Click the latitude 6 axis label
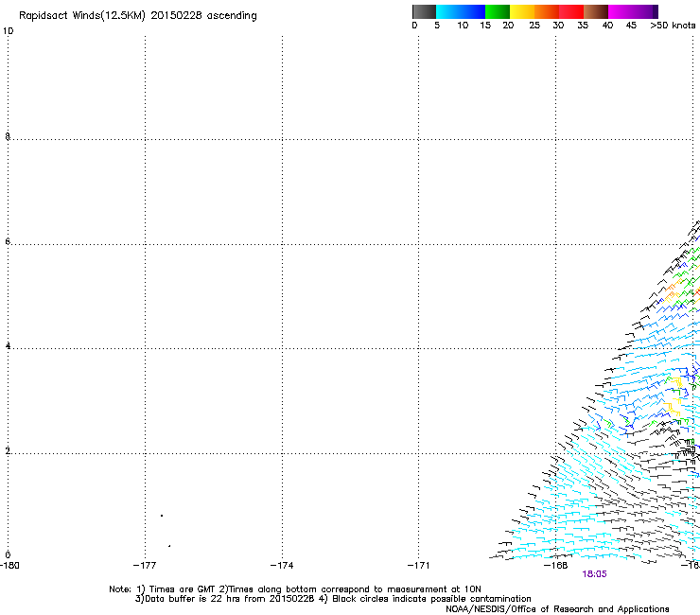Image resolution: width=700 pixels, height=615 pixels. click(8, 241)
